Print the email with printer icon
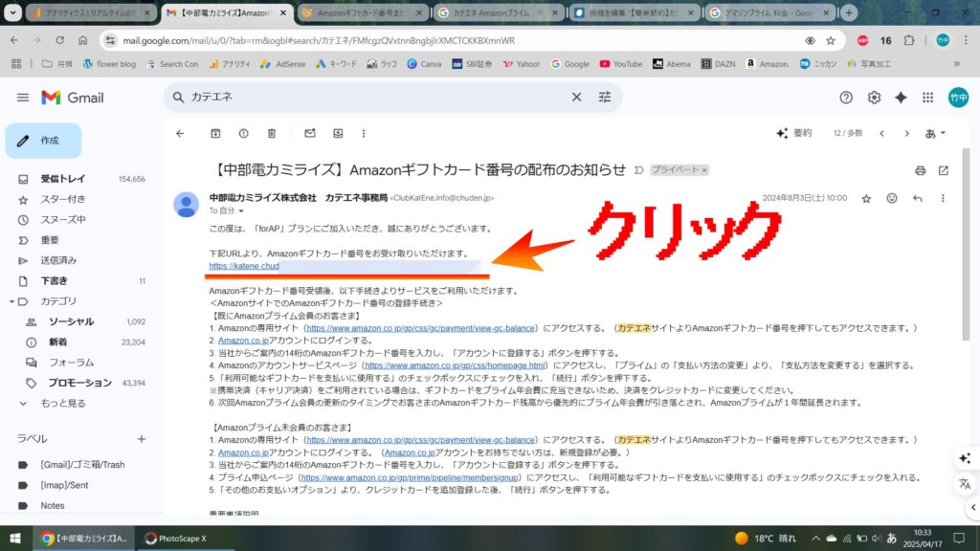The image size is (980, 551). [920, 170]
